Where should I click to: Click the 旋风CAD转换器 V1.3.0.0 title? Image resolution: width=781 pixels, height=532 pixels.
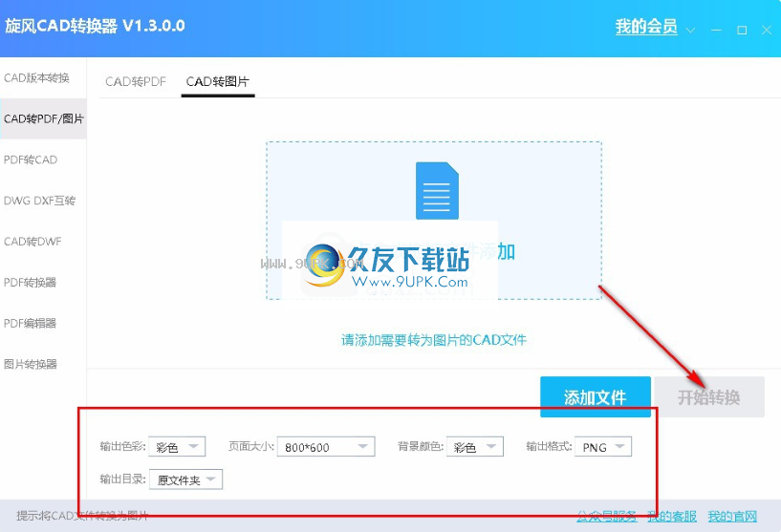tap(96, 26)
